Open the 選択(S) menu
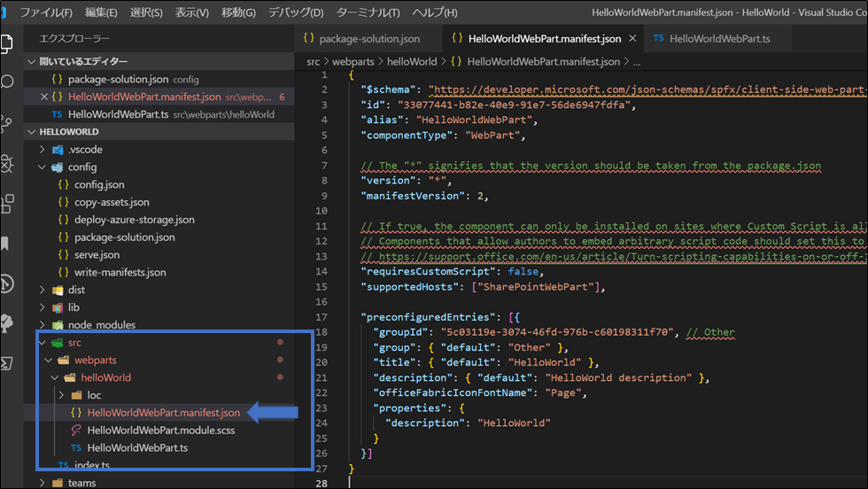 click(146, 12)
